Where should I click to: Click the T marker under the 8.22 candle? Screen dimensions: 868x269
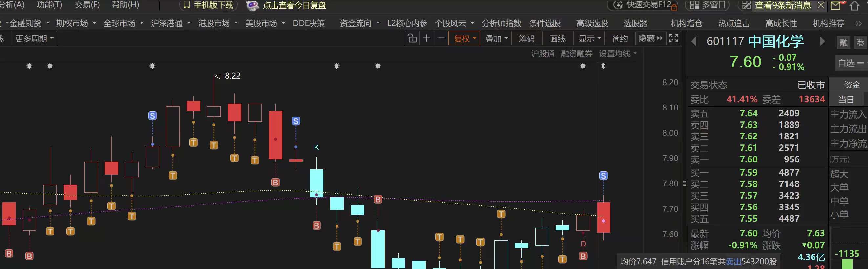pos(214,145)
